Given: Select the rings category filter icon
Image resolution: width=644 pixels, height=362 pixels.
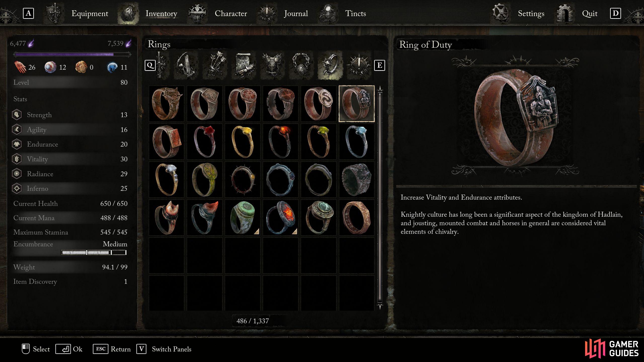Looking at the screenshot, I should tap(330, 65).
